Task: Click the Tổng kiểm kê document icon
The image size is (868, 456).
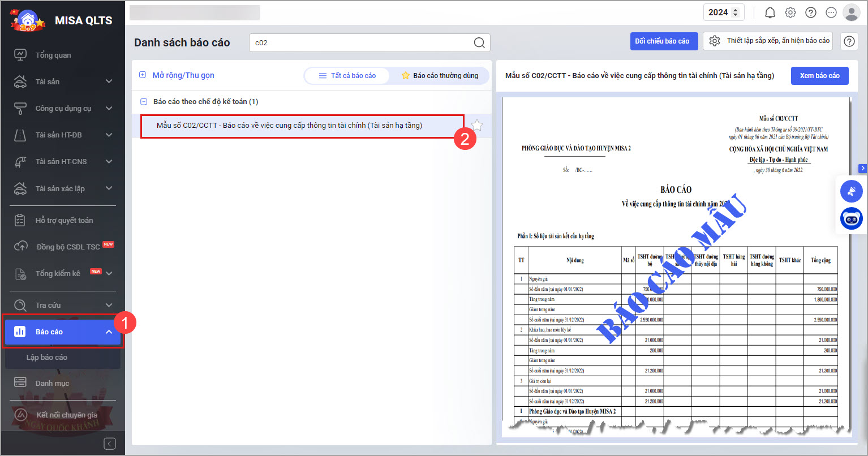Action: pos(20,273)
